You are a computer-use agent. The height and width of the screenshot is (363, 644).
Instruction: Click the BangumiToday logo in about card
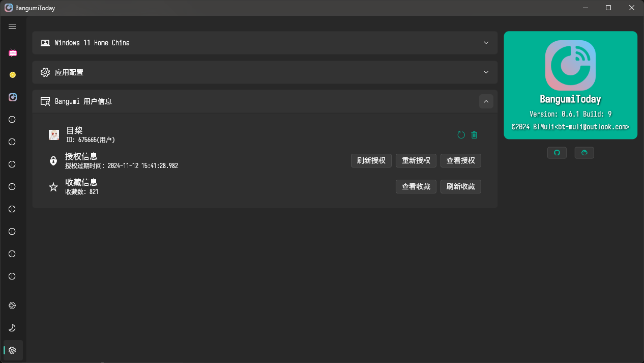tap(570, 65)
